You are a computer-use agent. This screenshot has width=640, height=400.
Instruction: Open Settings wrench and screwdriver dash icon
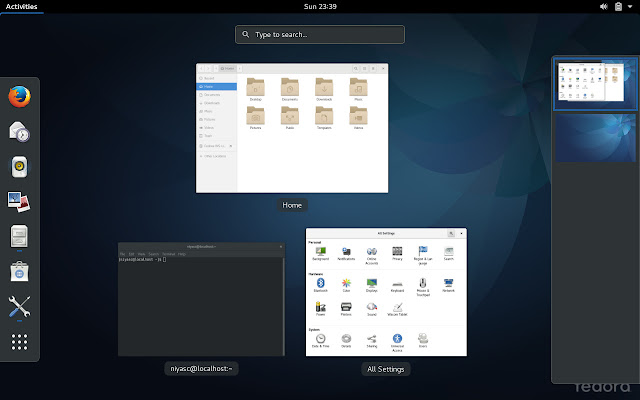tap(19, 307)
